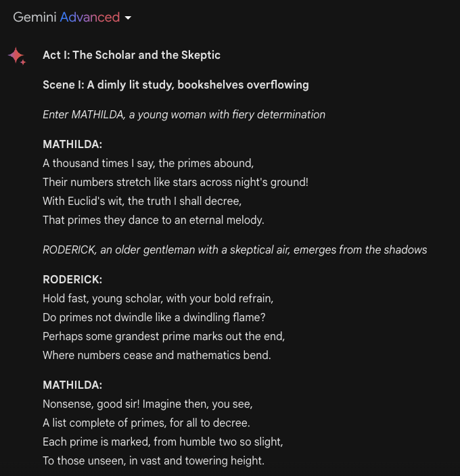The height and width of the screenshot is (476, 460).
Task: Click the RODERICK speaker label
Action: (x=72, y=279)
